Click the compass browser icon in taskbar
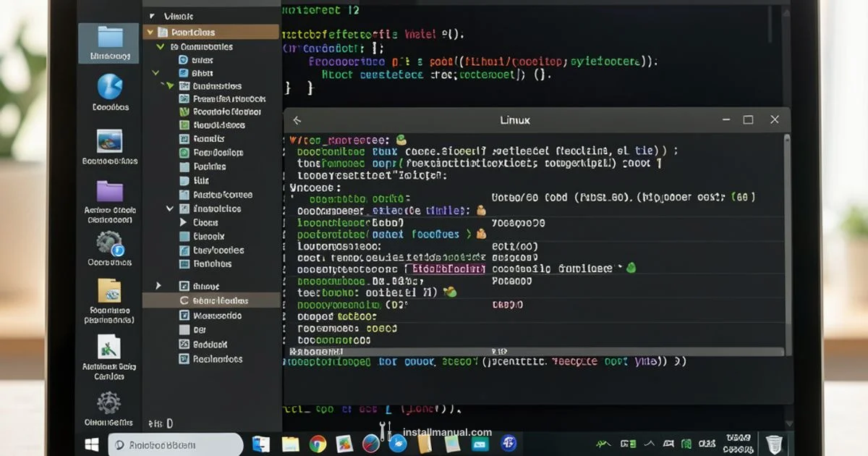Screen dimensions: 868x456 pyautogui.click(x=370, y=444)
